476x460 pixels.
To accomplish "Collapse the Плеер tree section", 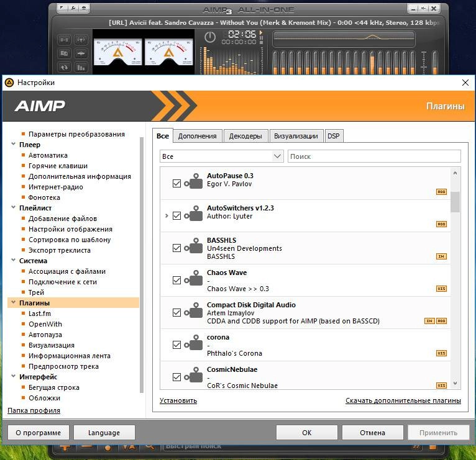I will point(13,144).
